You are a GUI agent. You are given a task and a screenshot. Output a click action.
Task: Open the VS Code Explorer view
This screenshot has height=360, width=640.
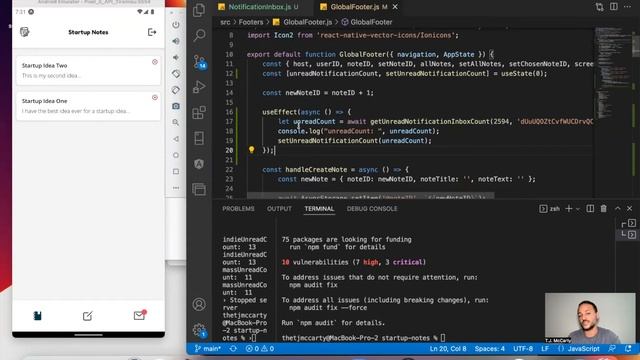199,10
